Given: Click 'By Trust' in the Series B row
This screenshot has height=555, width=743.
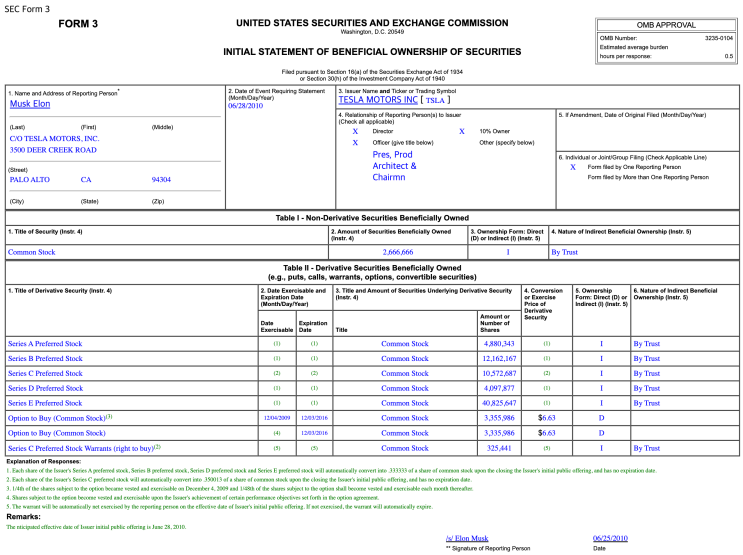Looking at the screenshot, I should (647, 358).
